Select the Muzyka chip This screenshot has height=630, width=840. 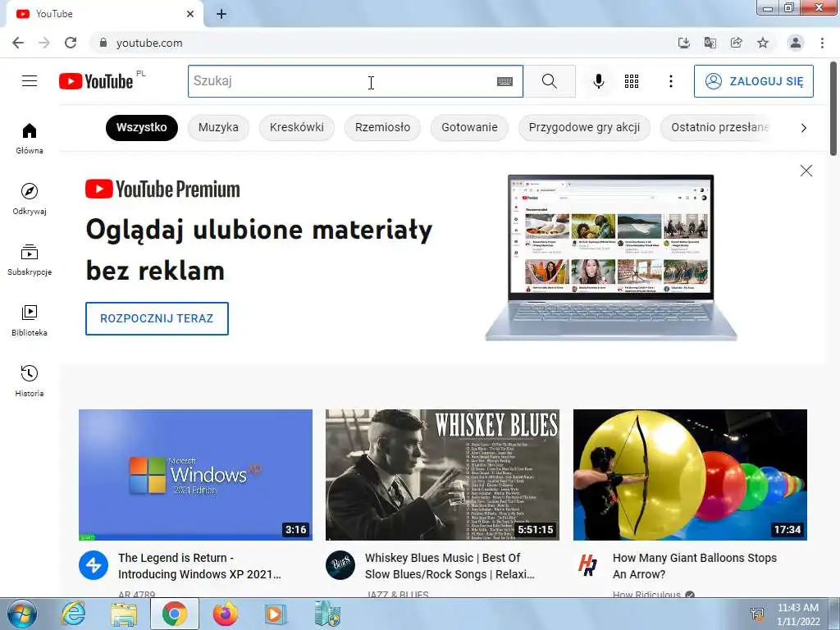point(218,127)
